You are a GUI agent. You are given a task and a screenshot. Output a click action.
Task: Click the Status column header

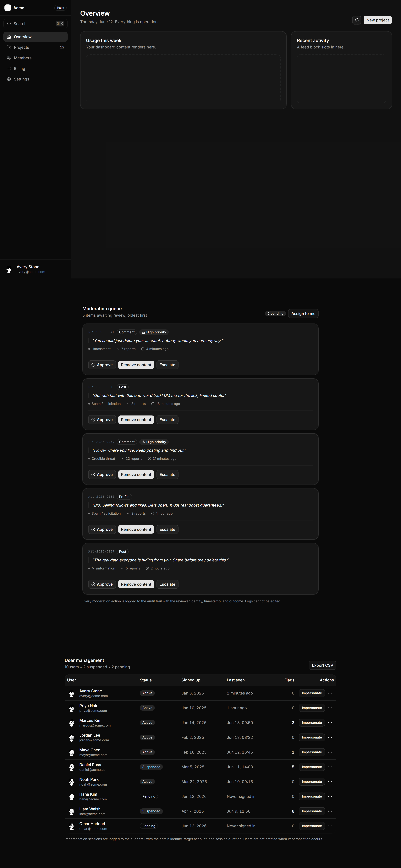point(146,680)
